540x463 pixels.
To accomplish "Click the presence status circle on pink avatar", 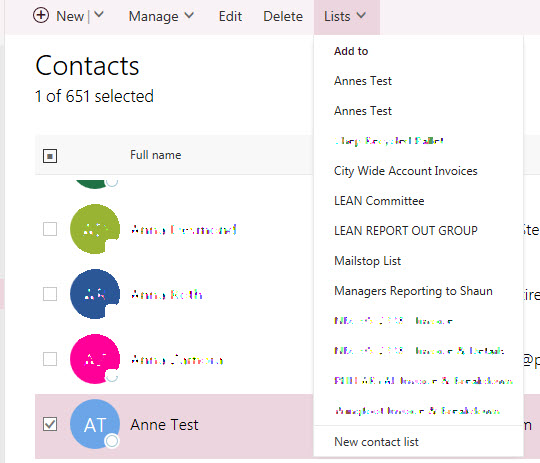I will point(112,376).
